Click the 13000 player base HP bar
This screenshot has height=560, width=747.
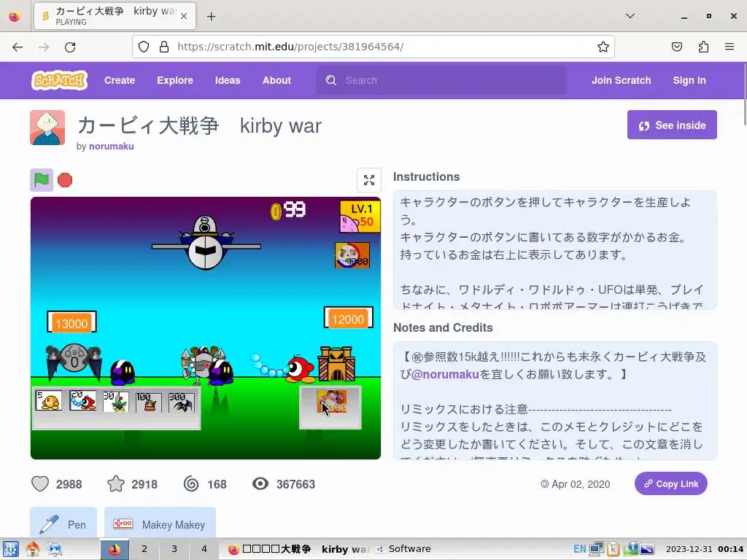coord(71,323)
